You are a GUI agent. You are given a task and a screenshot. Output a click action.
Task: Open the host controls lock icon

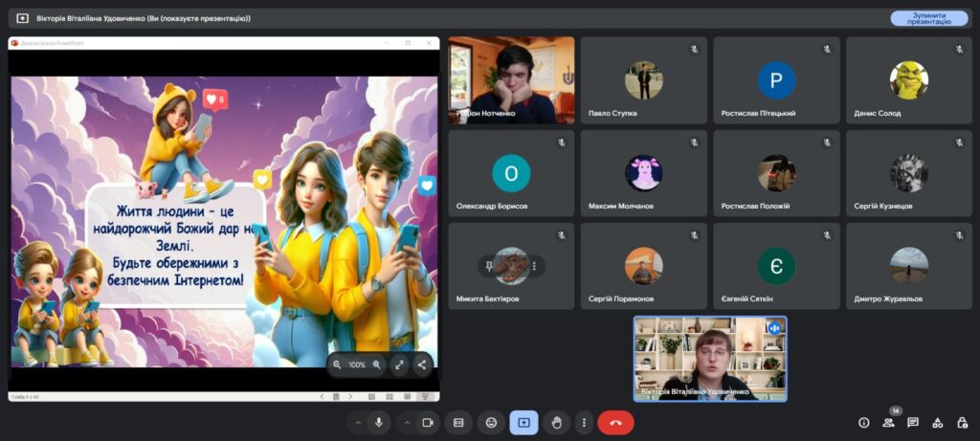(x=961, y=422)
